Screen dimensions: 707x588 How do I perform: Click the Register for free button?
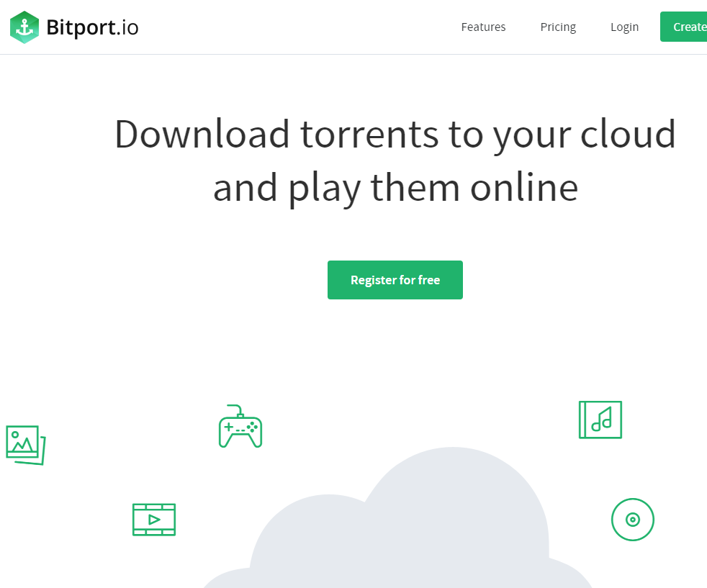[395, 279]
